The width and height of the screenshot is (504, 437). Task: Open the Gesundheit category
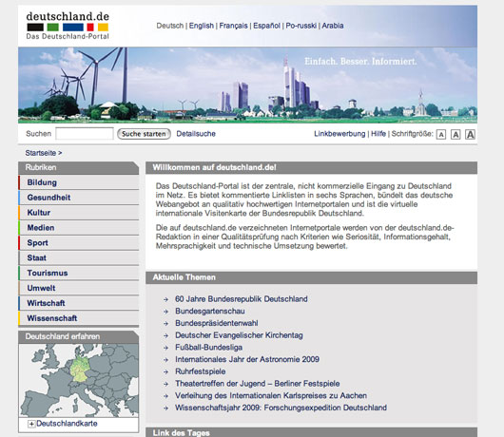tap(79, 198)
